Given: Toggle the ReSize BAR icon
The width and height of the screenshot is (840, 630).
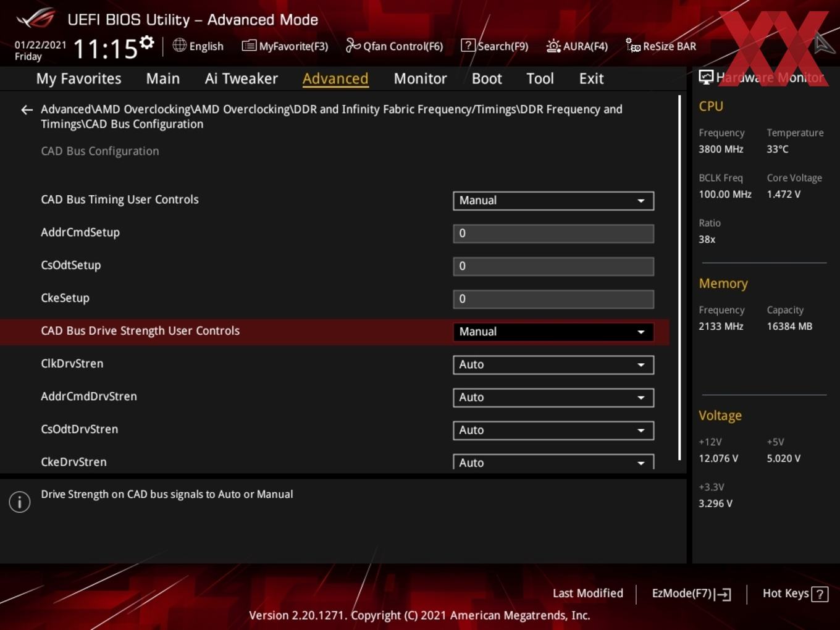Looking at the screenshot, I should pos(633,46).
